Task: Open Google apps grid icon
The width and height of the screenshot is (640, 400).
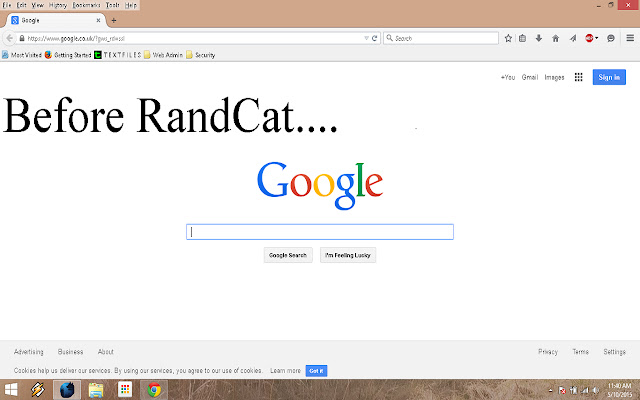Action: (578, 77)
